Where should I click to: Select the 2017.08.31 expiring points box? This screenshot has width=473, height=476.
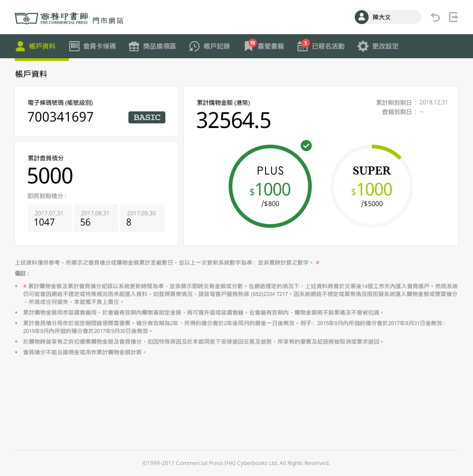[x=96, y=218]
